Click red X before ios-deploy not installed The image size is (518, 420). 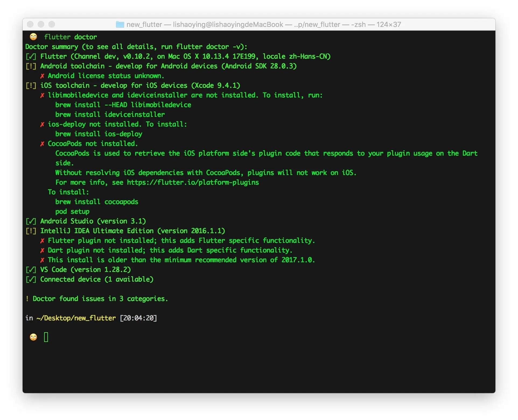[x=42, y=124]
